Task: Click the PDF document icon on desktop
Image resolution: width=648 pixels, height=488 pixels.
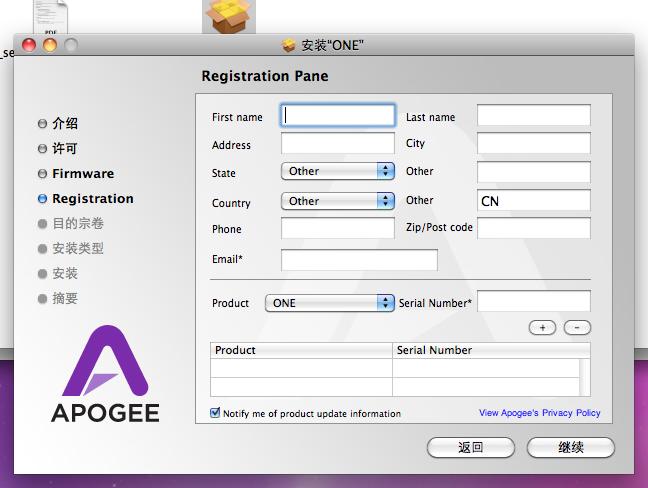Action: coord(50,17)
